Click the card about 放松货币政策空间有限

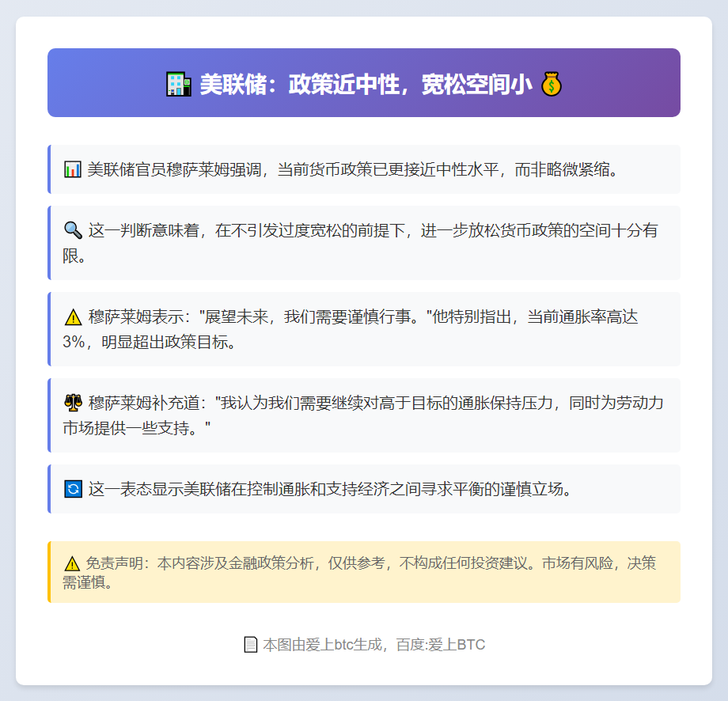364,242
